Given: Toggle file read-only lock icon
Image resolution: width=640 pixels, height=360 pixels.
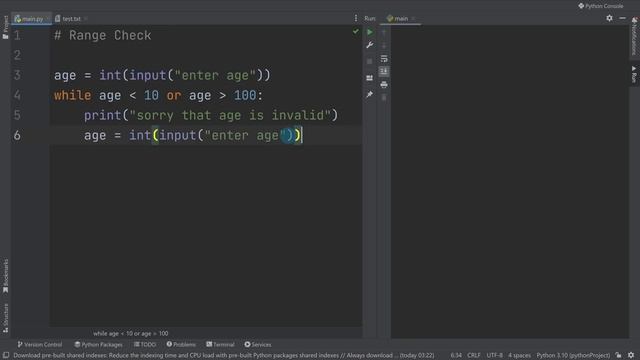Looking at the screenshot, I should 619,356.
